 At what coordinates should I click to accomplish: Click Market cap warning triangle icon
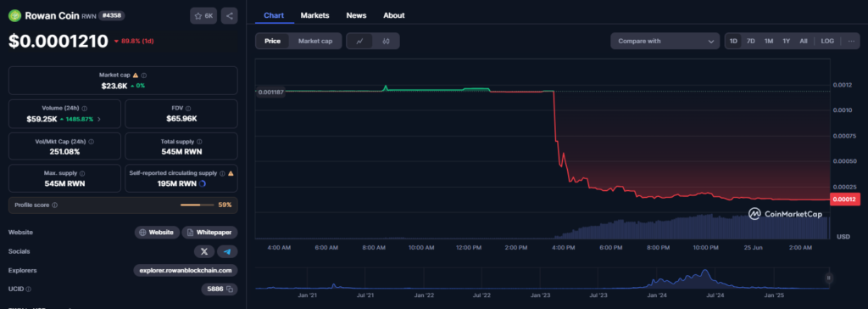click(136, 75)
